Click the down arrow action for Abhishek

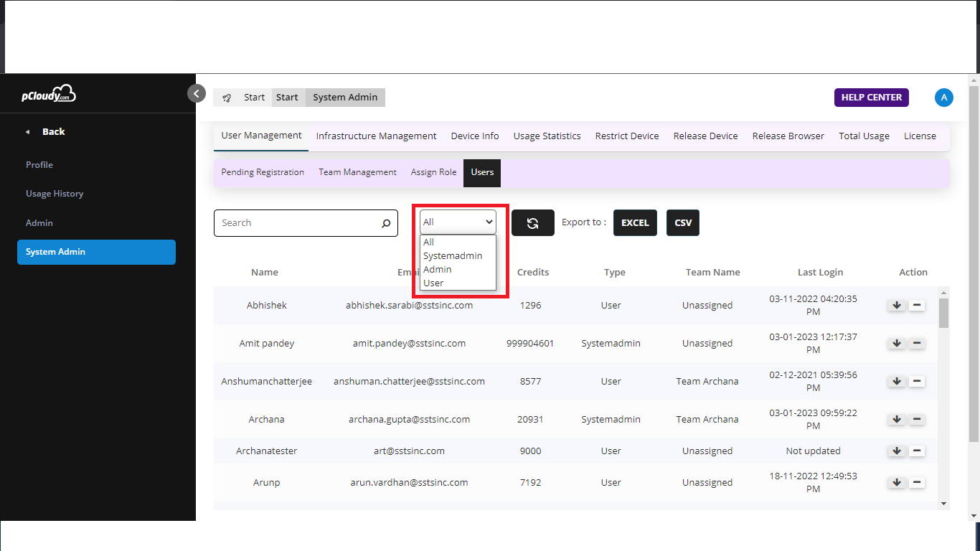(x=896, y=306)
